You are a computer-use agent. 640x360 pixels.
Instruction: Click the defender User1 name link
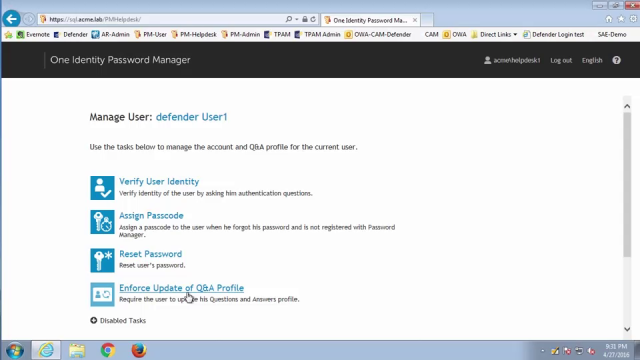click(x=191, y=117)
